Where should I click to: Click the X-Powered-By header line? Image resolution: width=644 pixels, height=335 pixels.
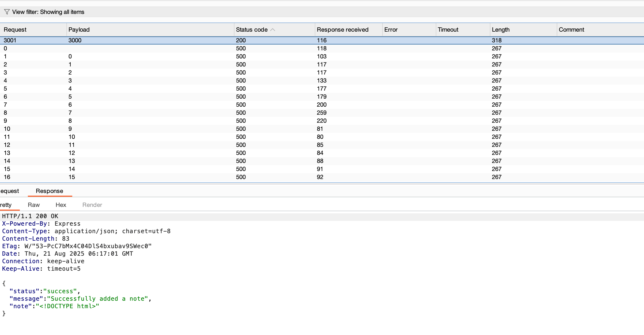[x=41, y=224]
